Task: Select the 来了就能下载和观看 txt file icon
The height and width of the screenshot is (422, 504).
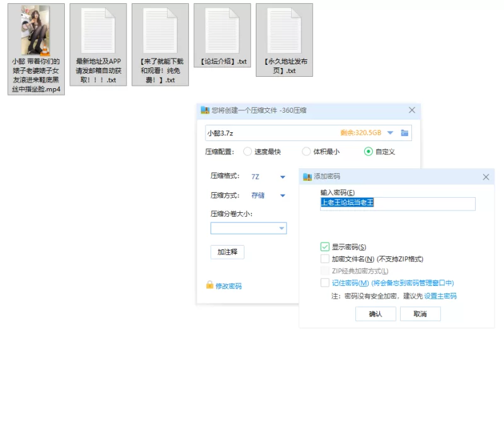Action: pos(160,30)
